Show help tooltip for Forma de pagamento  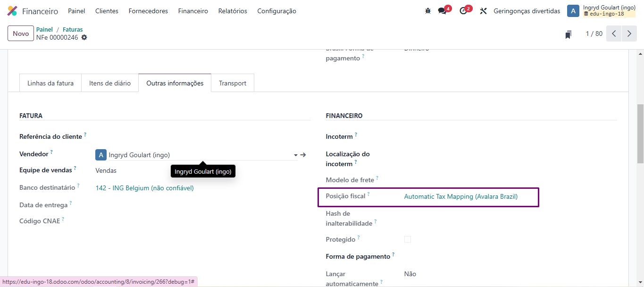pos(393,254)
